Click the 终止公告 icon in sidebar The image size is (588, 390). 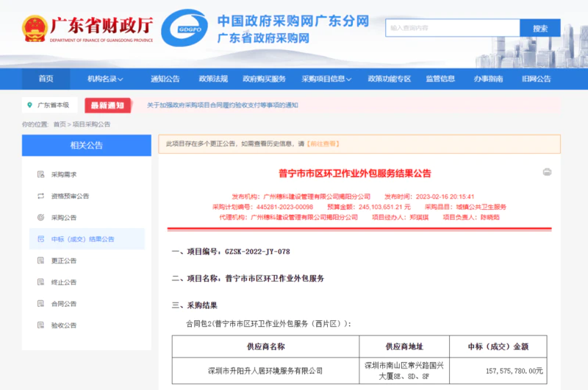[x=40, y=282]
